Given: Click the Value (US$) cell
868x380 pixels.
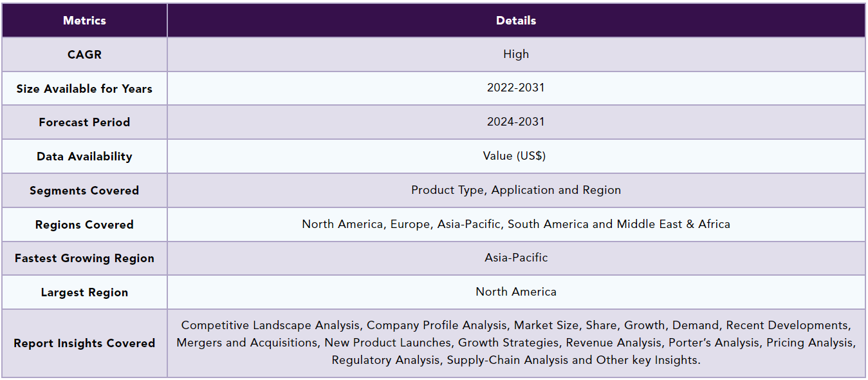Looking at the screenshot, I should [516, 156].
